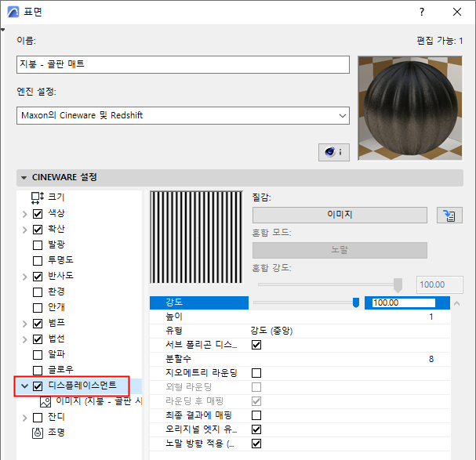Image resolution: width=476 pixels, height=460 pixels.
Task: Select the 유형 row
Action: click(x=300, y=331)
